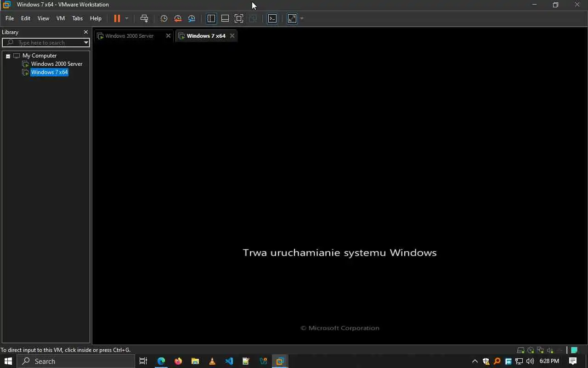Toggle the library sidebar view

(x=211, y=18)
